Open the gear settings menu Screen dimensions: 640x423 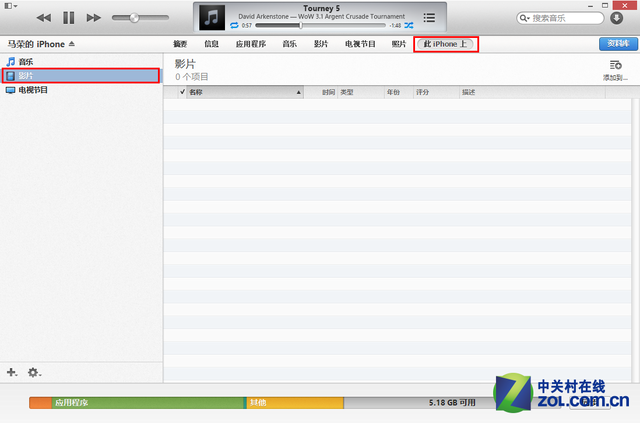34,372
